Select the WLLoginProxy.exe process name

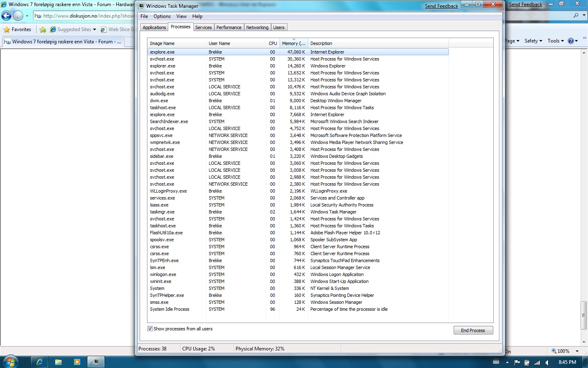(x=168, y=191)
